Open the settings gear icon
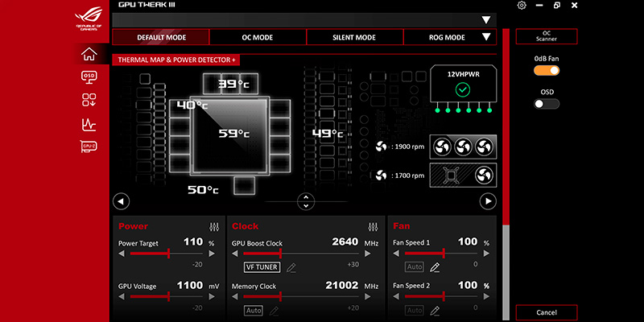Viewport: 644px width, 322px height. click(x=522, y=6)
